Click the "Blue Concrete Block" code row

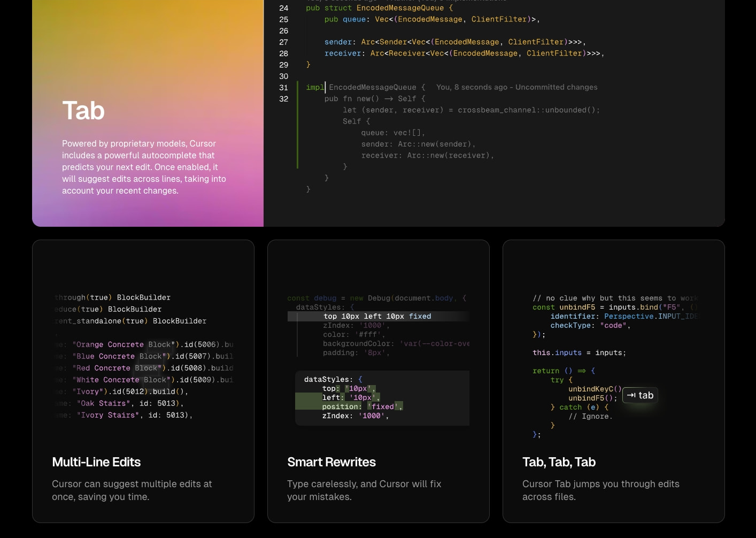coord(144,356)
